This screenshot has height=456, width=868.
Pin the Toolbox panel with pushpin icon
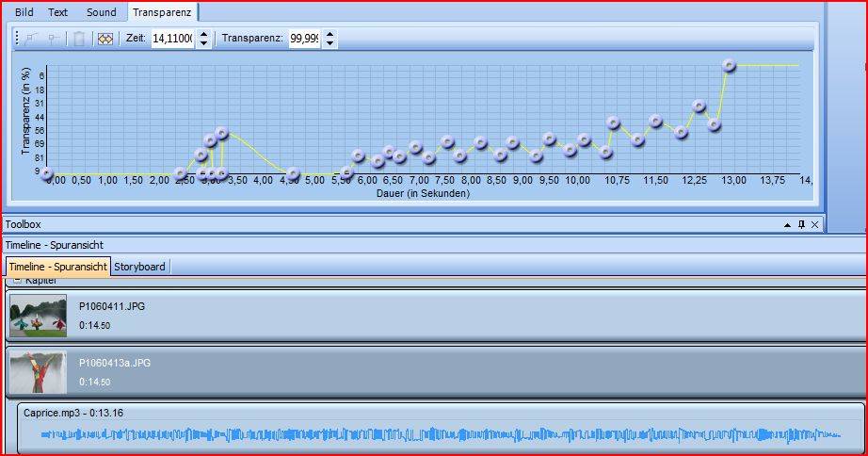click(801, 224)
